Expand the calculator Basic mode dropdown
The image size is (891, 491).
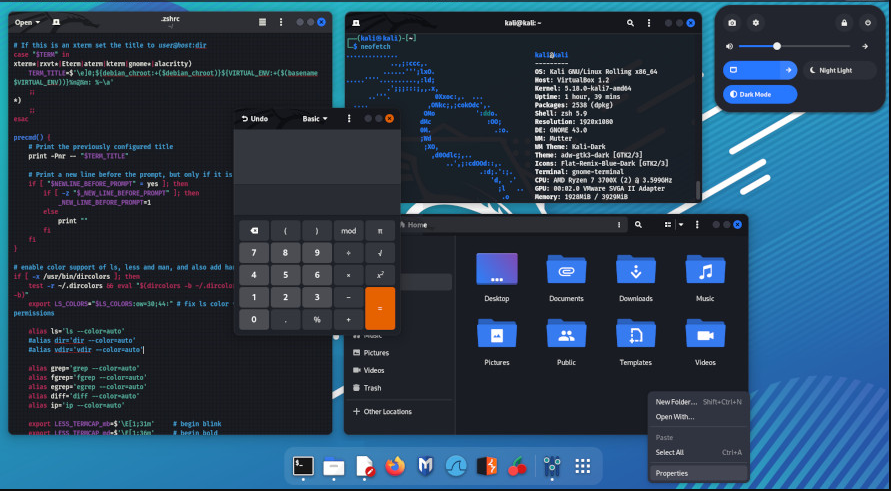[x=315, y=119]
